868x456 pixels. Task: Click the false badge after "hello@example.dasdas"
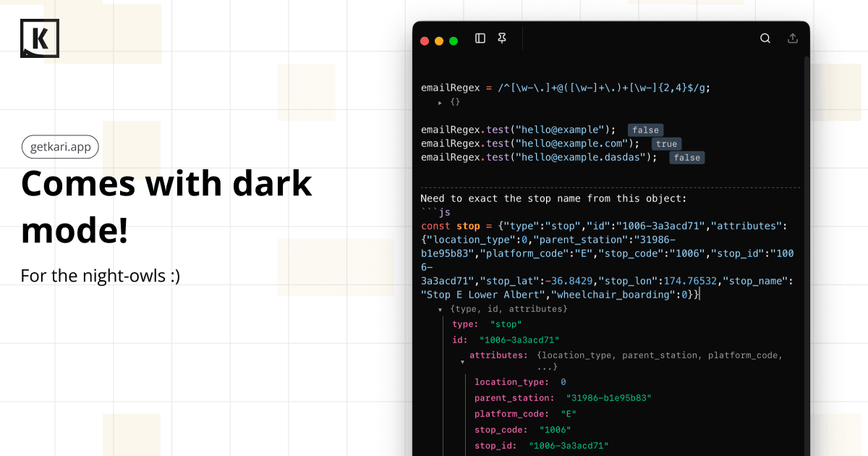[x=686, y=158]
